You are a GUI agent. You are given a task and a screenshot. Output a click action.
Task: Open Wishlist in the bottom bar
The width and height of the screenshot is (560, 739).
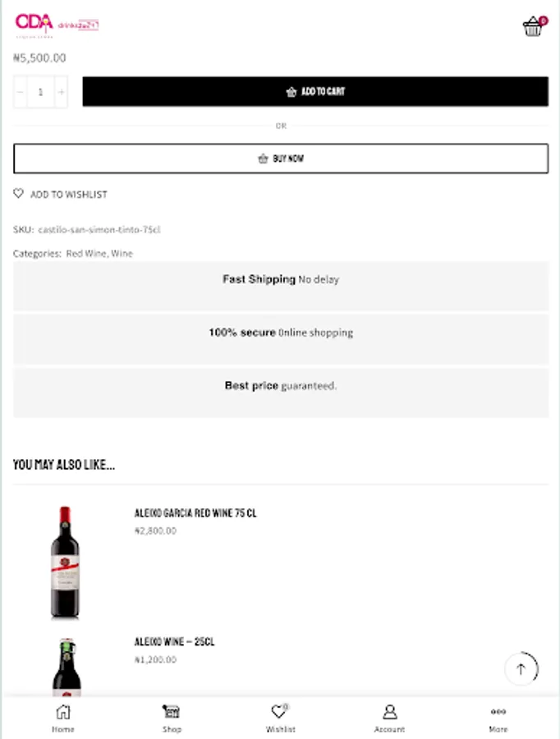280,718
